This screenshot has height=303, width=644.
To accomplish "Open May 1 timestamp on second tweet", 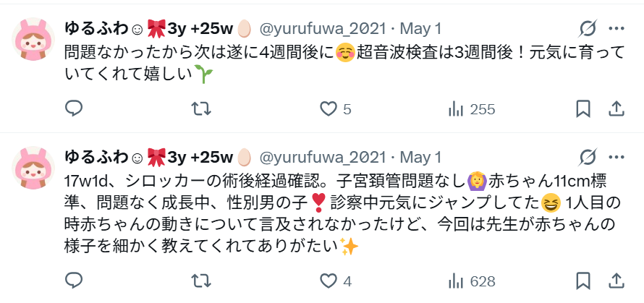I will tap(420, 157).
